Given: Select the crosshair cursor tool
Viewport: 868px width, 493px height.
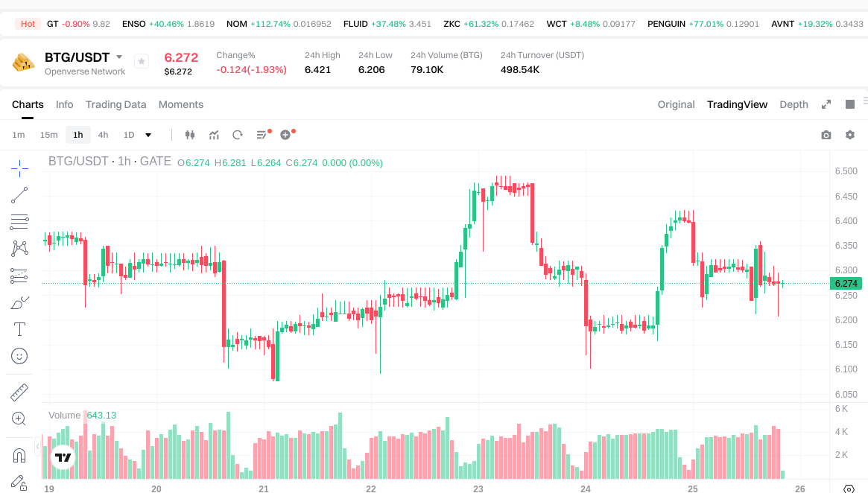Looking at the screenshot, I should point(19,168).
